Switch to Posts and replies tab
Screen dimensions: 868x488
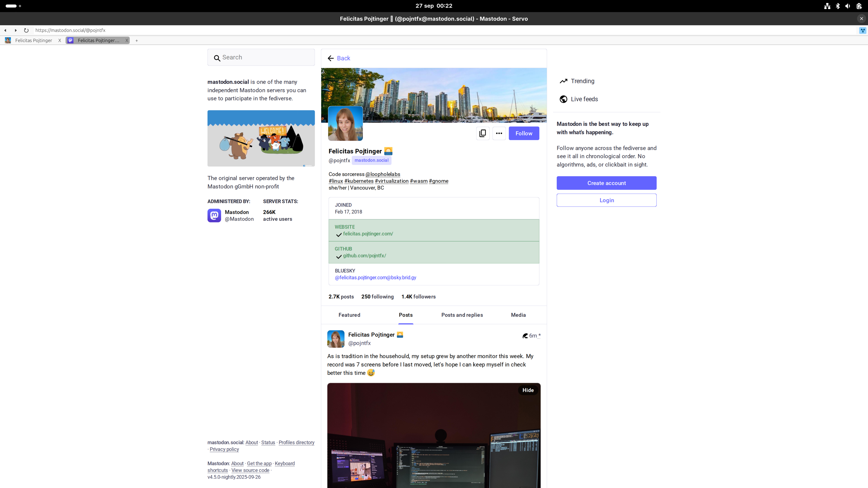[x=462, y=315]
